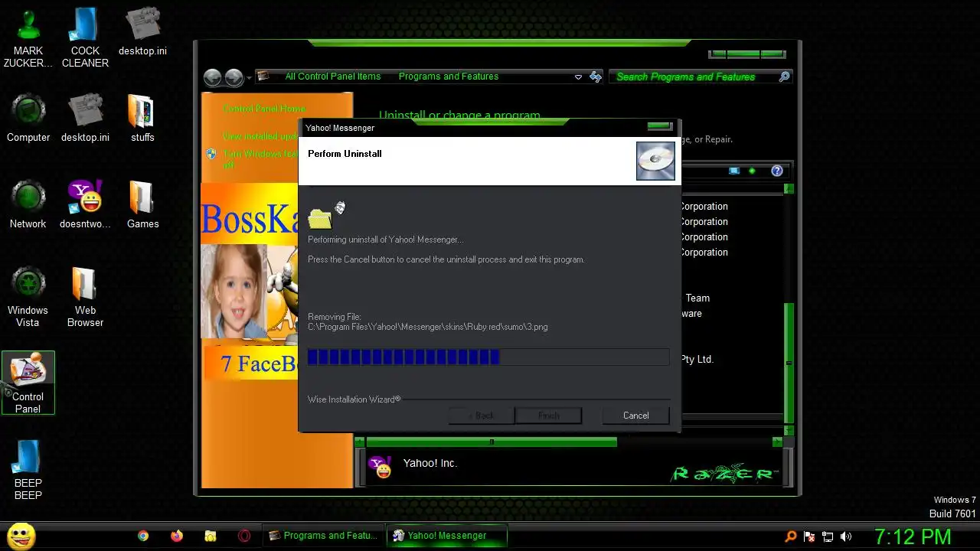Open Action Center flag tray icon

pos(809,536)
